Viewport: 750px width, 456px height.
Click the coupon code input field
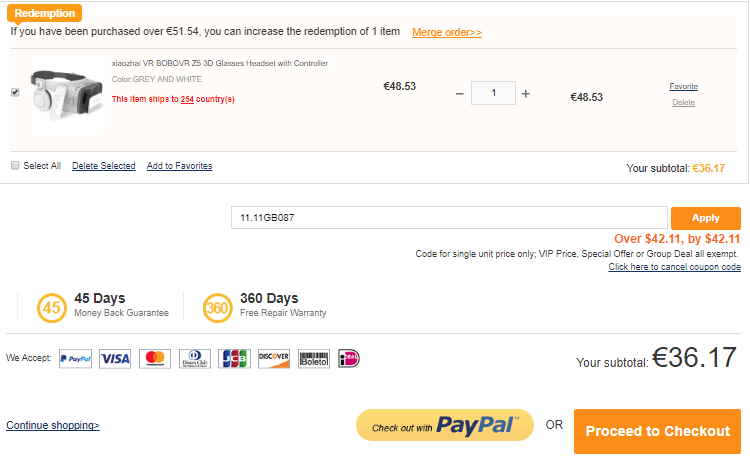[449, 218]
